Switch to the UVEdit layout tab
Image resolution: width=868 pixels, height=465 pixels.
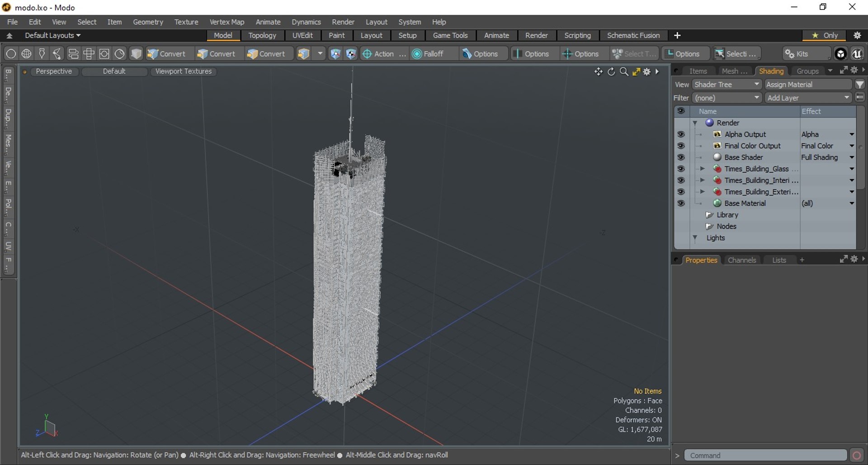click(x=302, y=35)
